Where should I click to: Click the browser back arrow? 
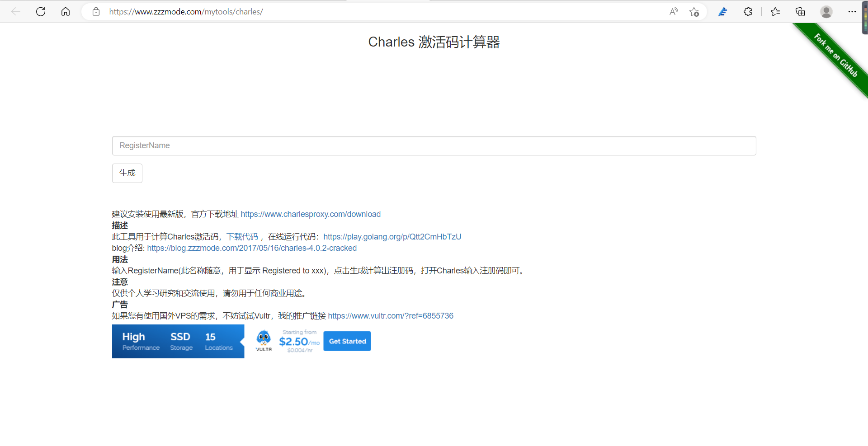click(x=16, y=12)
